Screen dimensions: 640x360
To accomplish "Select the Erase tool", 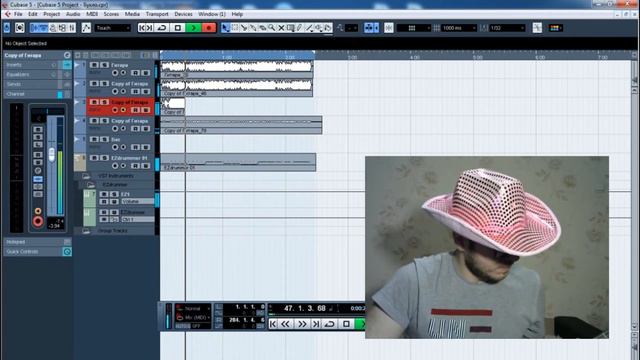I will tap(262, 28).
